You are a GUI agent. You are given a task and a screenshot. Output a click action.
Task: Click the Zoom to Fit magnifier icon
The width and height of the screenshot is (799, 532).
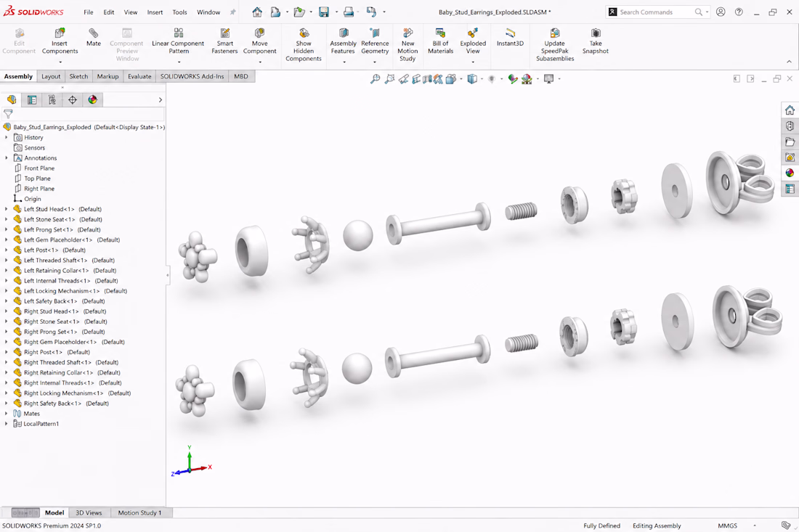375,79
